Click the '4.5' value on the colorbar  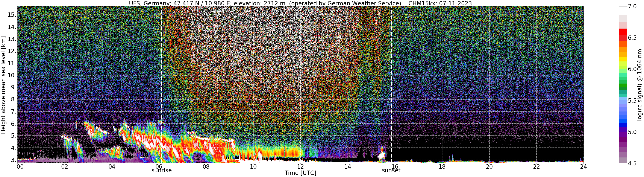click(x=632, y=163)
